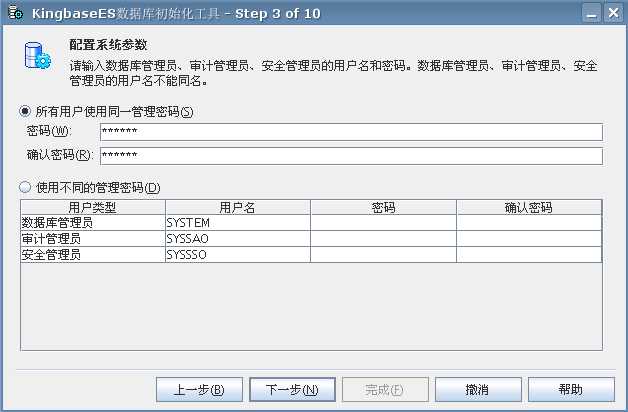Select the 安全管理员 row cell

point(93,255)
